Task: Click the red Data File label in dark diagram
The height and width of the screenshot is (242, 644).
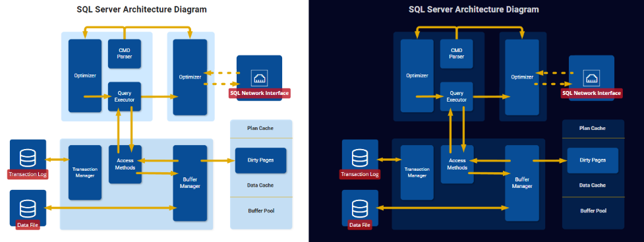Action: [x=360, y=225]
